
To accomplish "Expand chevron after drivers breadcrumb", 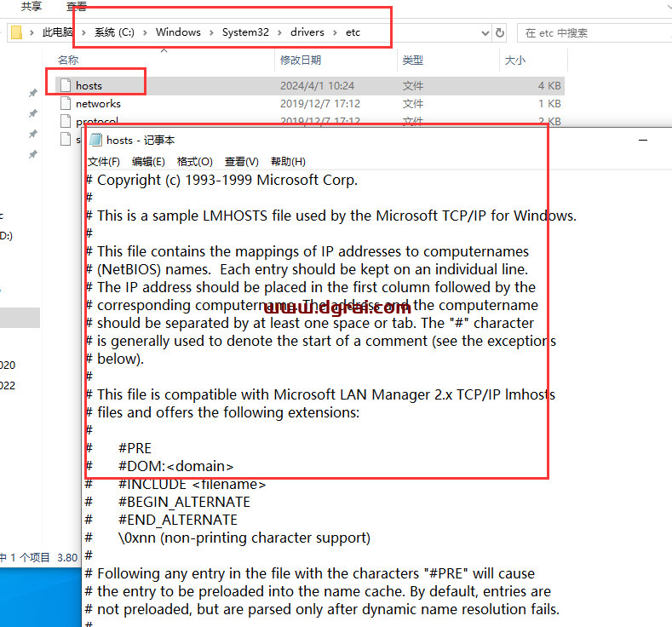I will (x=335, y=32).
